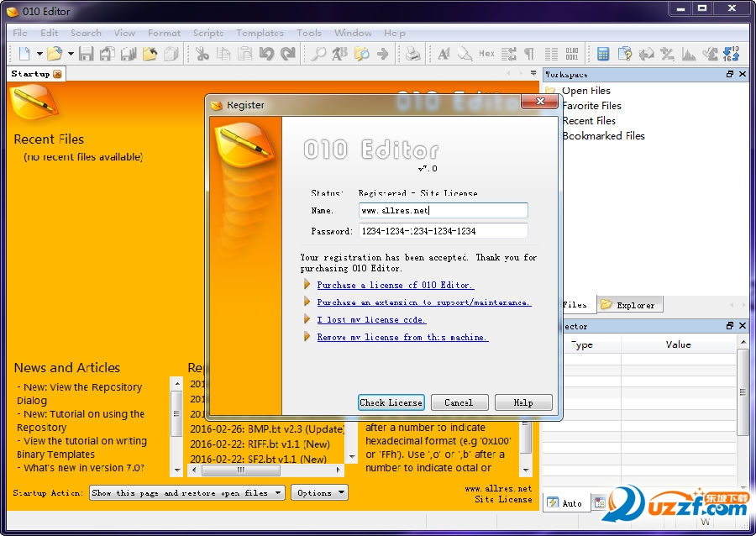Click the Base Converter 10/16 icon
This screenshot has height=536, width=756.
point(732,54)
